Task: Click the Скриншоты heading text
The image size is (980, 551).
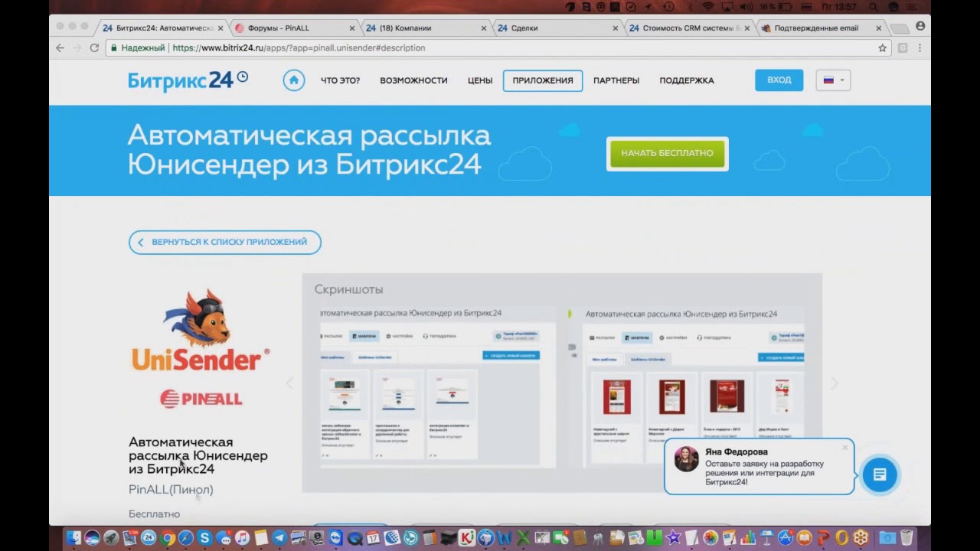Action: pos(348,289)
